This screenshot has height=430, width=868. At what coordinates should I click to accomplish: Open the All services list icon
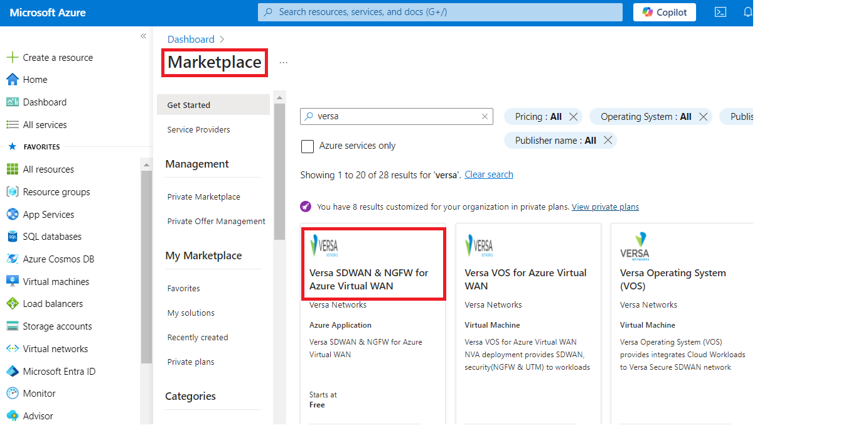tap(12, 125)
